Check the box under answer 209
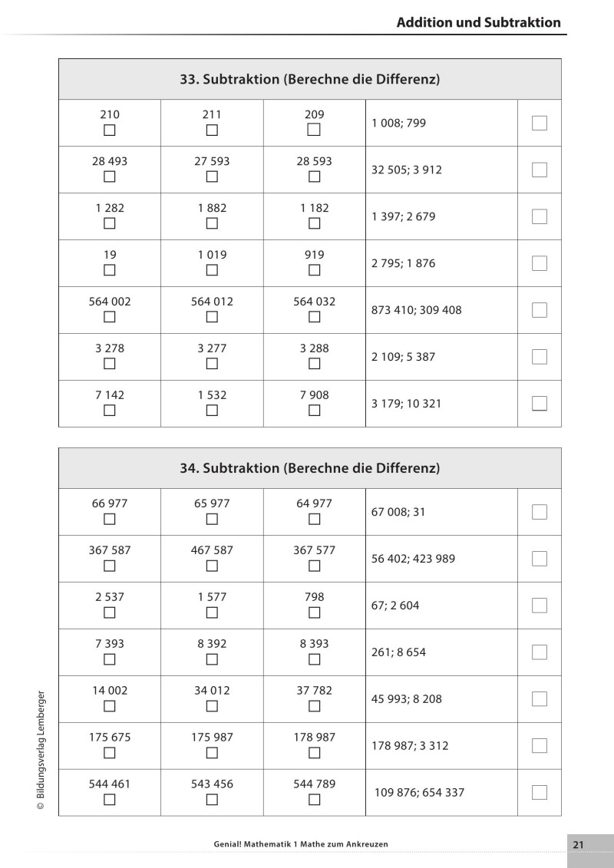614x868 pixels. click(314, 130)
